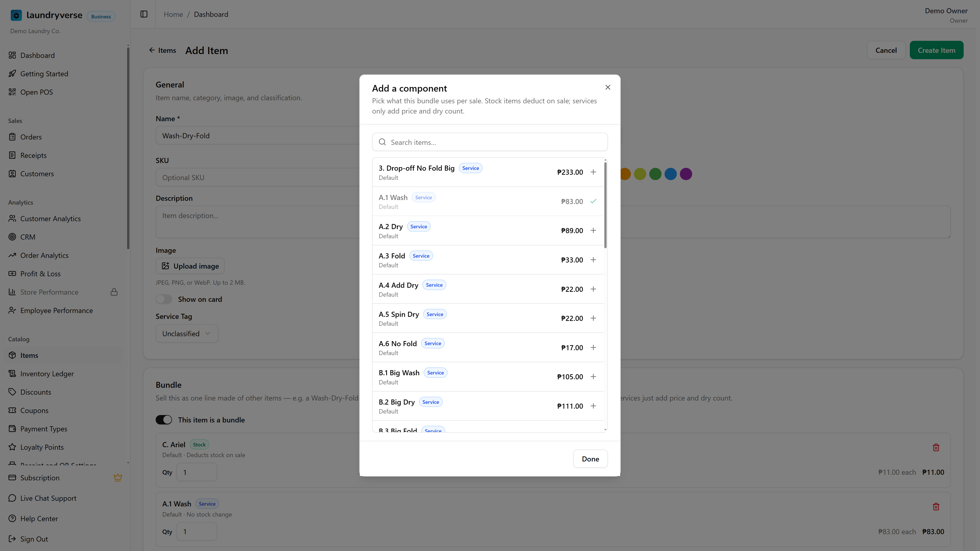Screen dimensions: 980x551
Task: Close the Add a component dialog
Action: (x=608, y=87)
